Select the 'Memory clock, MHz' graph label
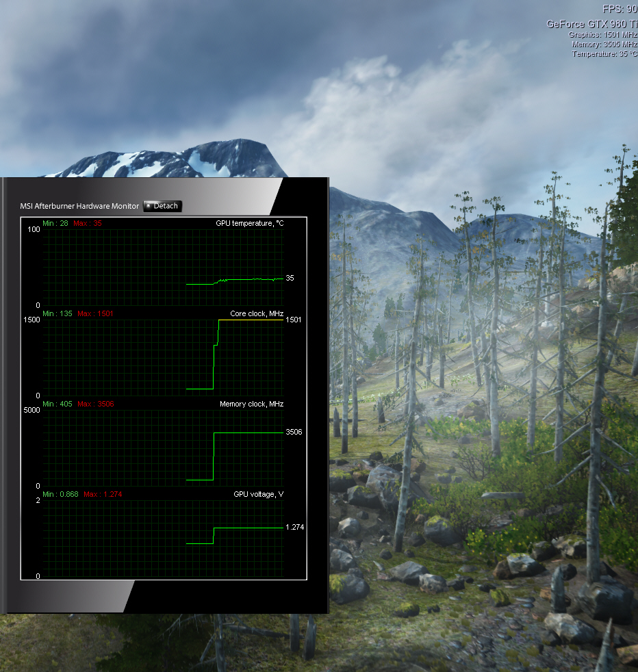 [x=251, y=404]
